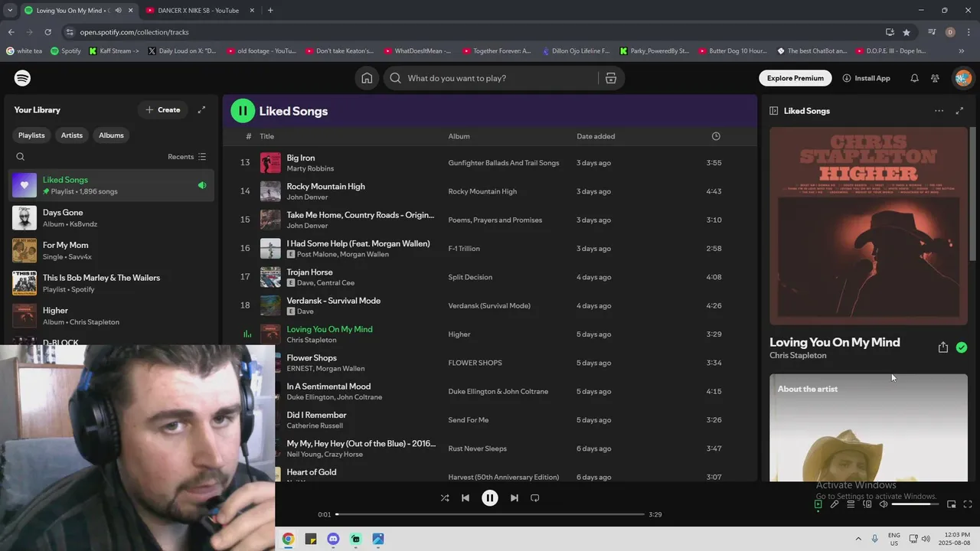Open Days Gone album in library
The width and height of the screenshot is (980, 551).
coord(113,218)
